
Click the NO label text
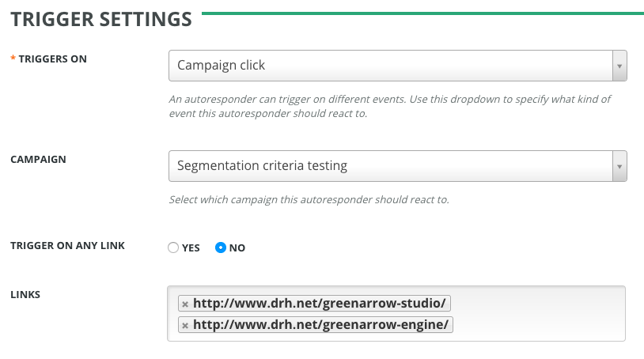(x=237, y=248)
